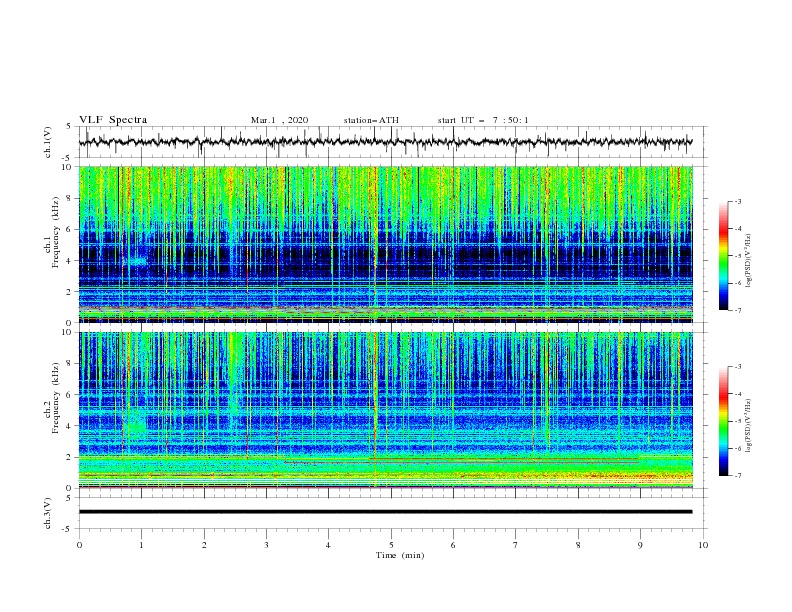This screenshot has width=792, height=612.
Task: Click the "4" kHz tick on ch.1 spectrogram
Action: pyautogui.click(x=70, y=261)
